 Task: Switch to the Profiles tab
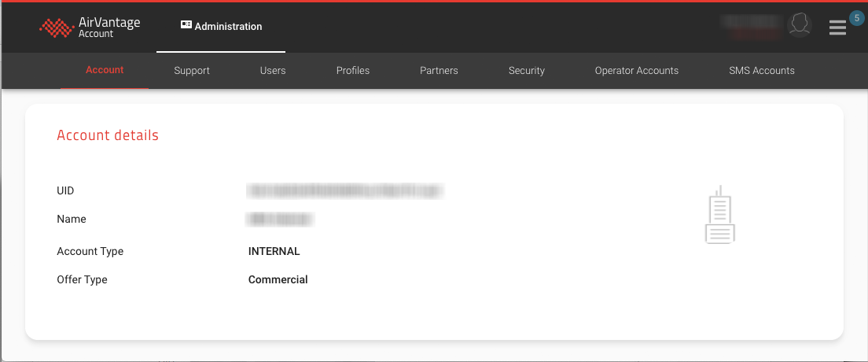353,71
